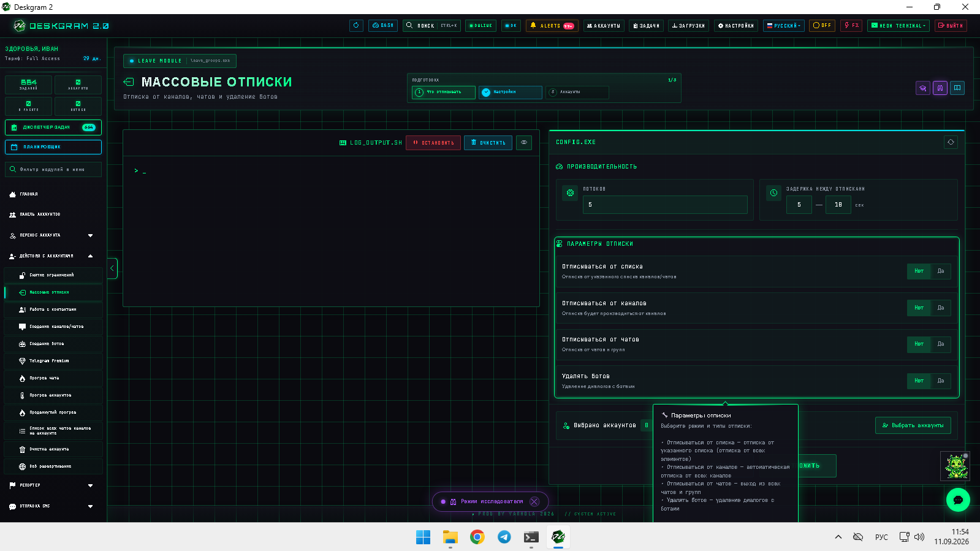Open Telegram Premium diamond item
This screenshot has width=980, height=551.
[53, 361]
